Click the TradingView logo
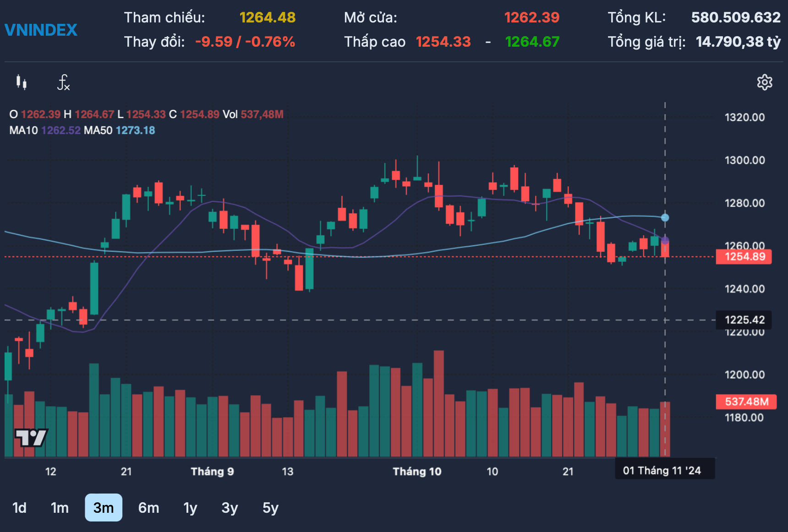The width and height of the screenshot is (788, 532). [x=31, y=438]
